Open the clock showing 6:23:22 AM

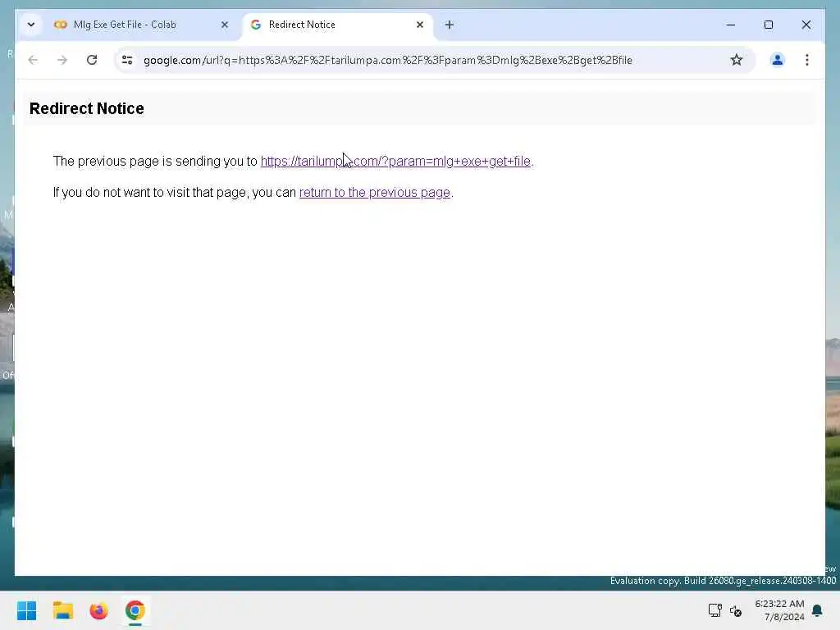(x=779, y=610)
